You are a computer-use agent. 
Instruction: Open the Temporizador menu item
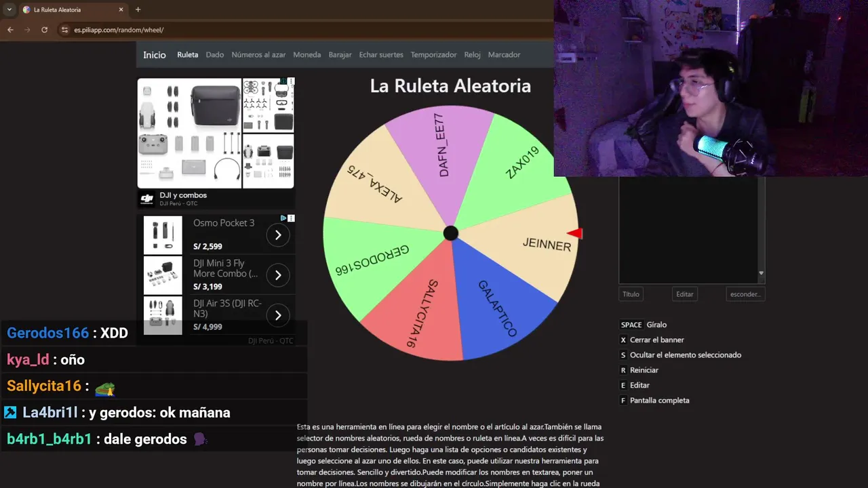(434, 55)
